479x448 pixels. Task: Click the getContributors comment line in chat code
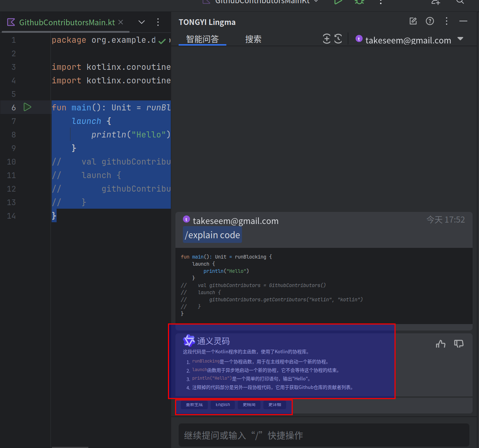pyautogui.click(x=272, y=299)
